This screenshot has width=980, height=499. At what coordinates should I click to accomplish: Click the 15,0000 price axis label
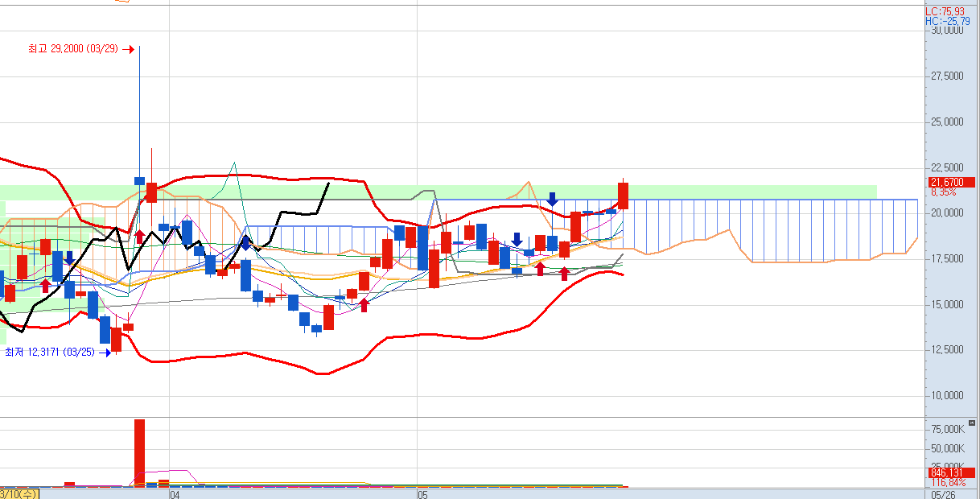click(946, 304)
